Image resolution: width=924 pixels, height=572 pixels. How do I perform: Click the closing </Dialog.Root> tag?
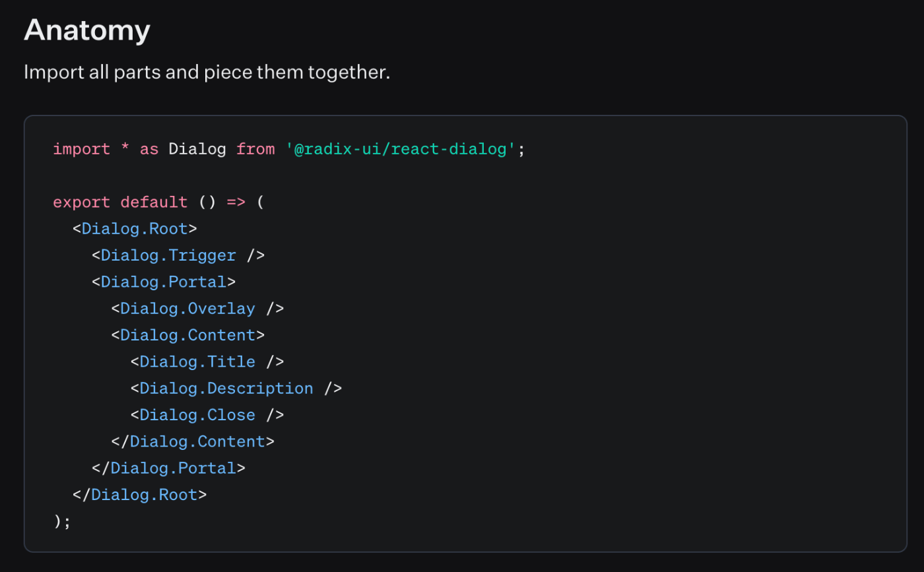(x=139, y=495)
